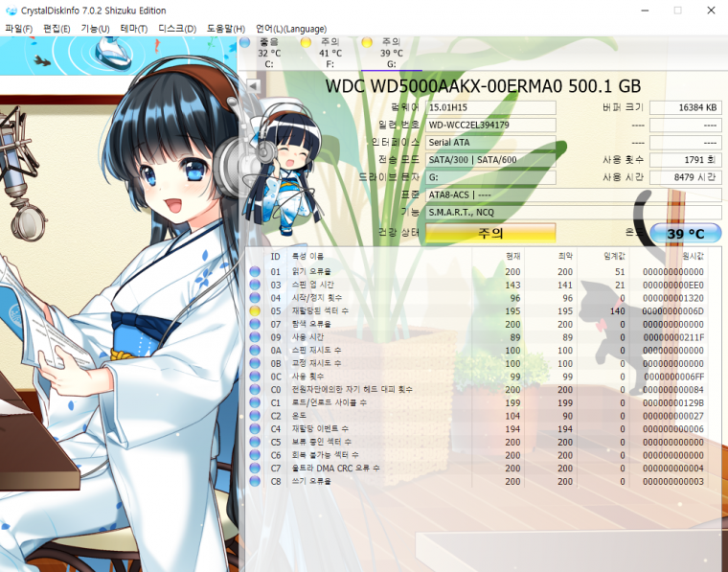728x572 pixels.
Task: Select the C: drive tab
Action: click(269, 54)
